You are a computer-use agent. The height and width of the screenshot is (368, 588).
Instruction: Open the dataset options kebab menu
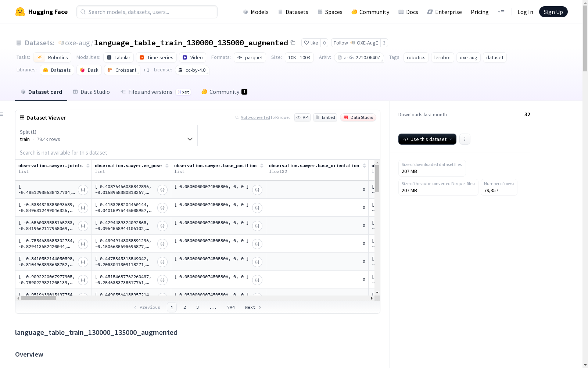point(465,139)
